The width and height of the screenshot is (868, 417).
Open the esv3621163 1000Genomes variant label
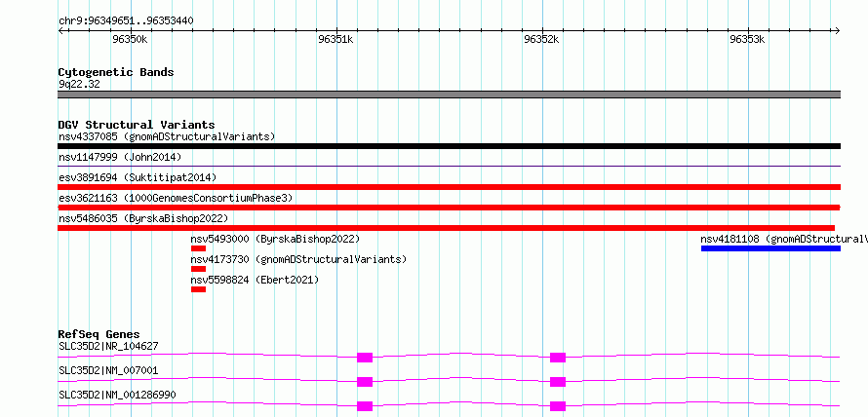[x=176, y=198]
